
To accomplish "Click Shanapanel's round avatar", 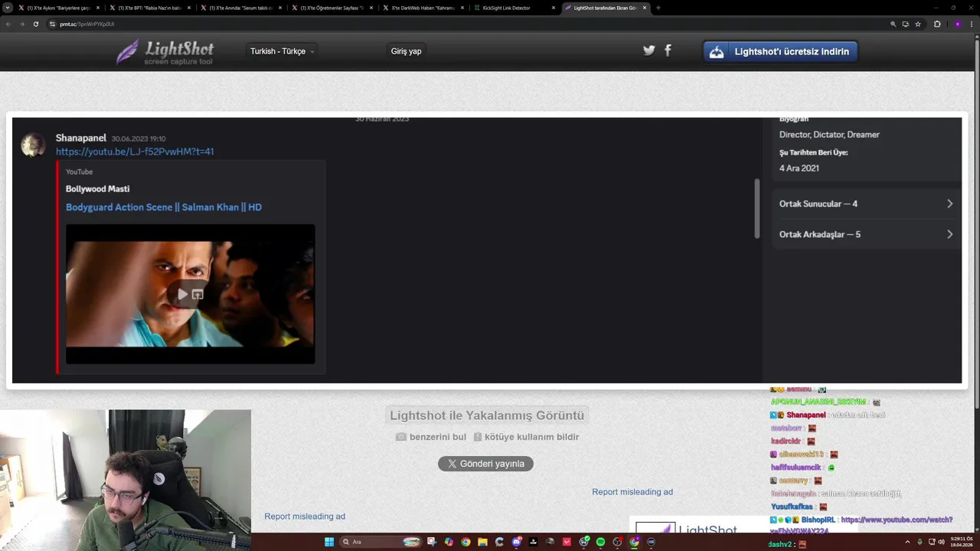I will click(x=33, y=145).
